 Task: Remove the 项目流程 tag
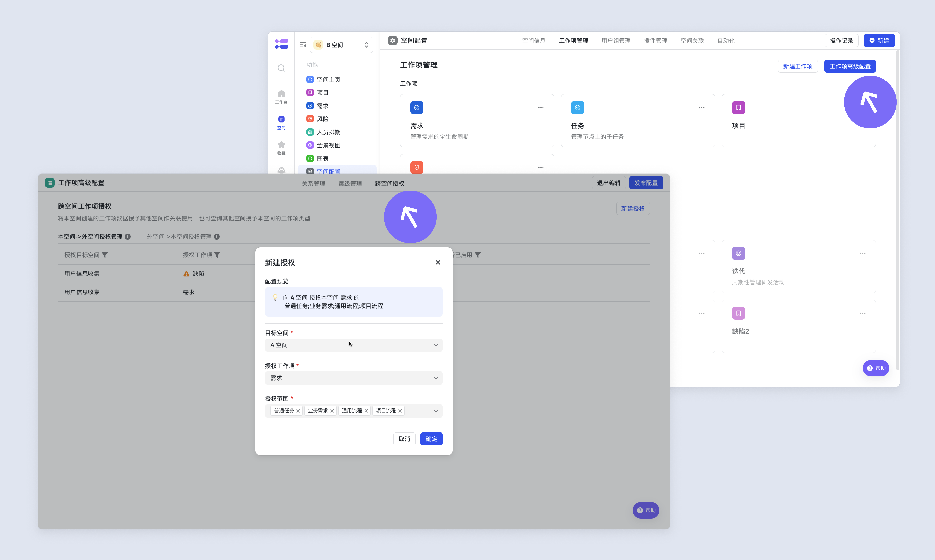pyautogui.click(x=400, y=411)
